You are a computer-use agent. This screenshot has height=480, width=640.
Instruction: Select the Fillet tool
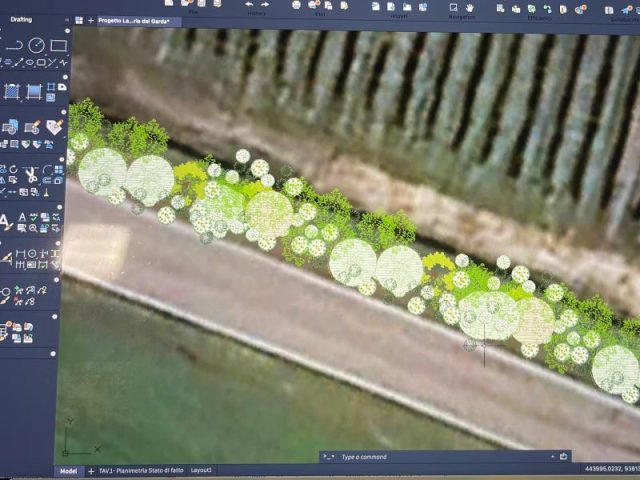click(x=47, y=169)
